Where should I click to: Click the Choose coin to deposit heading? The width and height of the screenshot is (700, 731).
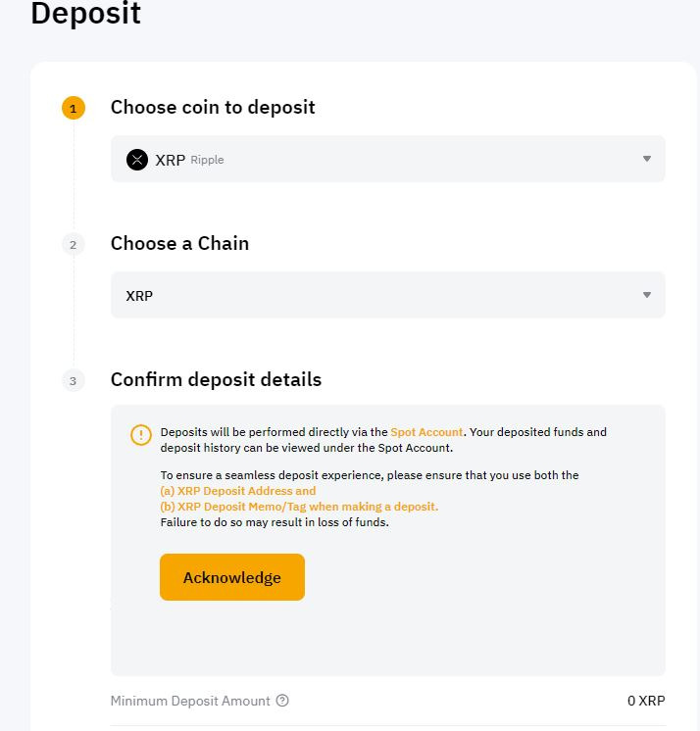coord(213,107)
